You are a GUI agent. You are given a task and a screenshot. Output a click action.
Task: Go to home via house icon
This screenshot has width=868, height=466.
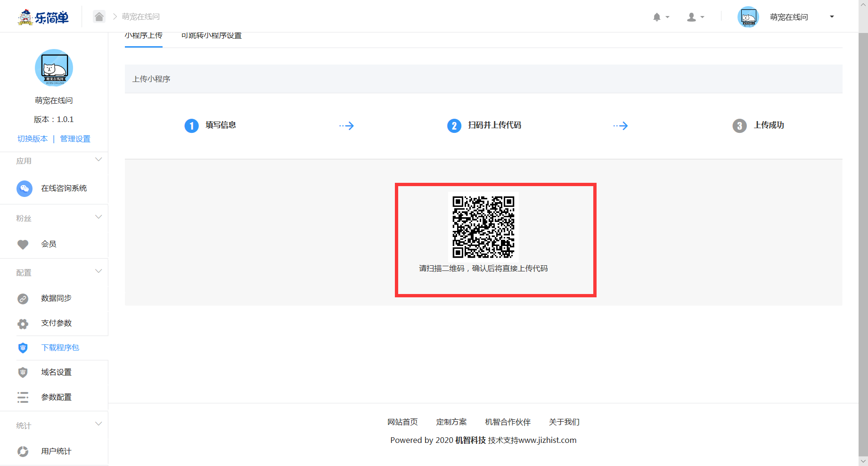99,16
